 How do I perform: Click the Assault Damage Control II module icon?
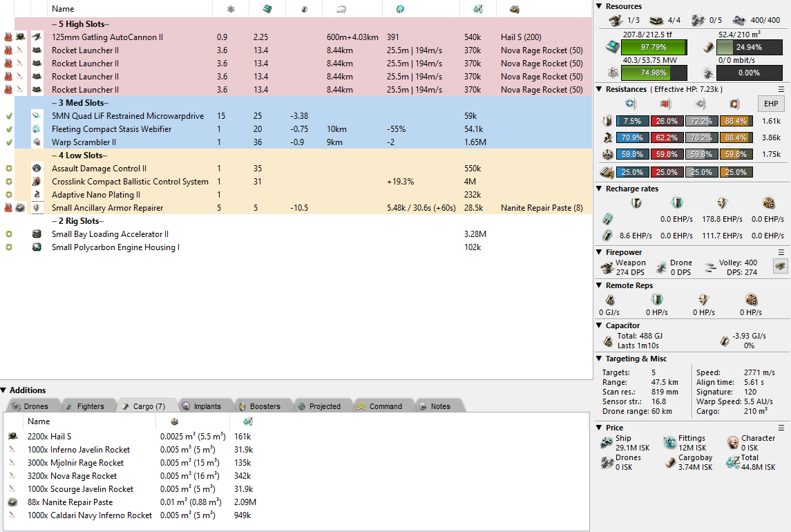37,169
